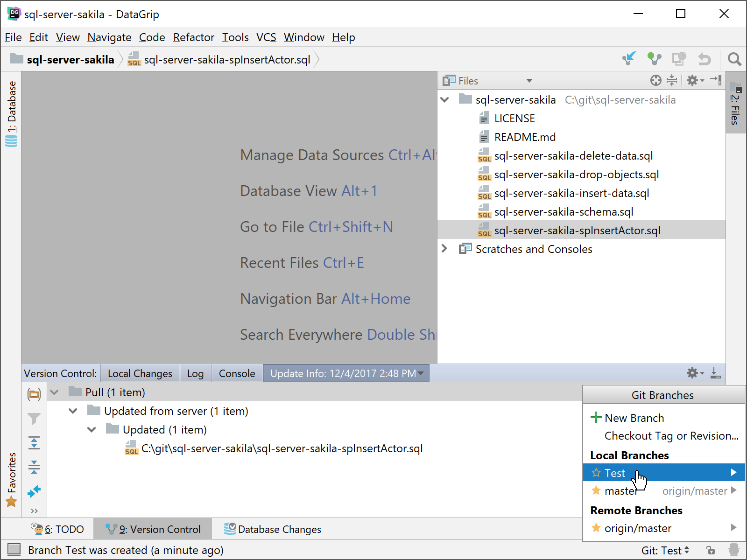Click the filter funnel icon in update info
This screenshot has height=560, width=747.
34,419
